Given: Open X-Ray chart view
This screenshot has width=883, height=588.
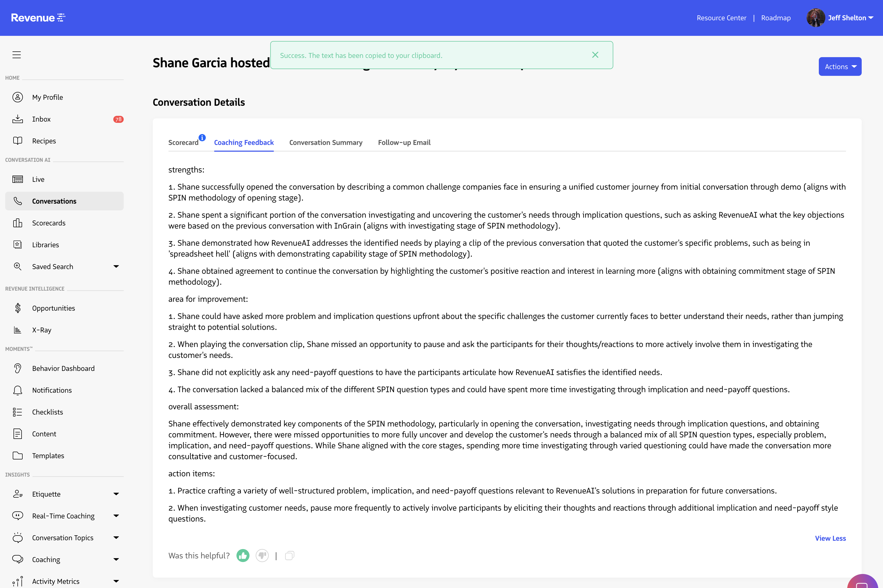Looking at the screenshot, I should tap(41, 330).
